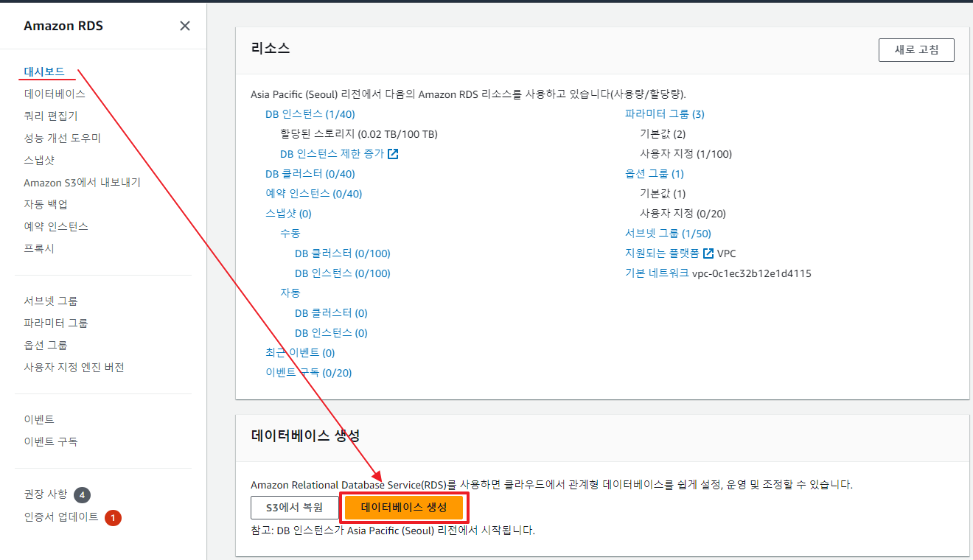Click DB 클러스터 (0/100) link
Image resolution: width=973 pixels, height=560 pixels.
click(343, 253)
